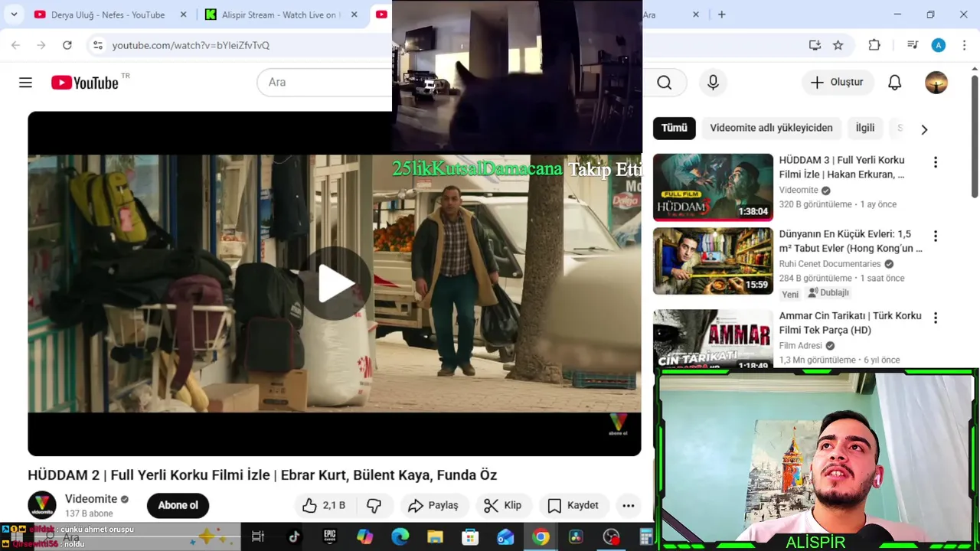The width and height of the screenshot is (980, 551).
Task: Open the Chrome profile A avatar
Action: click(939, 45)
